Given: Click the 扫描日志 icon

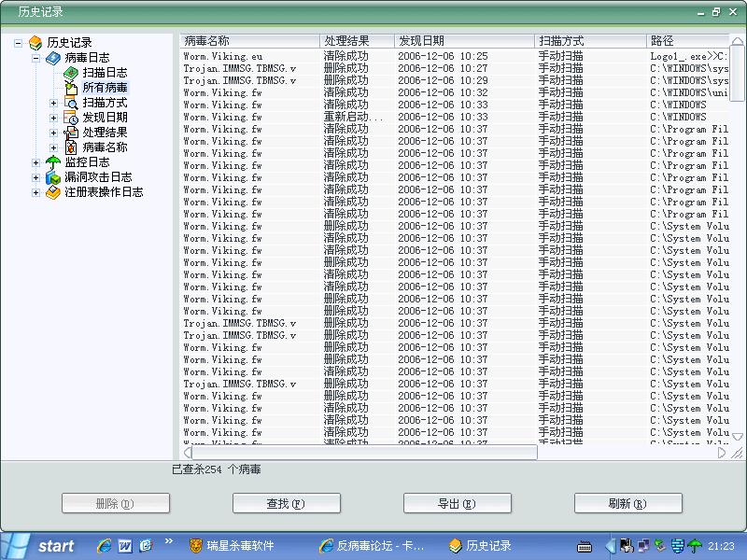Looking at the screenshot, I should (71, 73).
